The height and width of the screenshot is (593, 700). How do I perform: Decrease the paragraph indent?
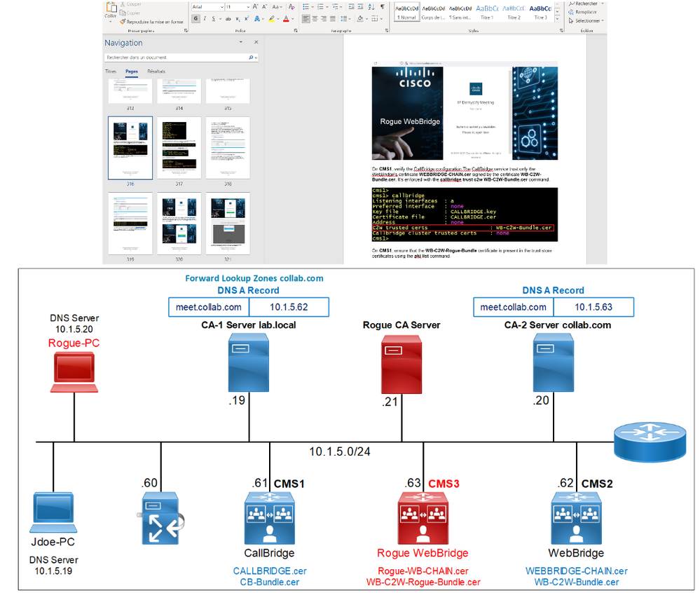(351, 7)
